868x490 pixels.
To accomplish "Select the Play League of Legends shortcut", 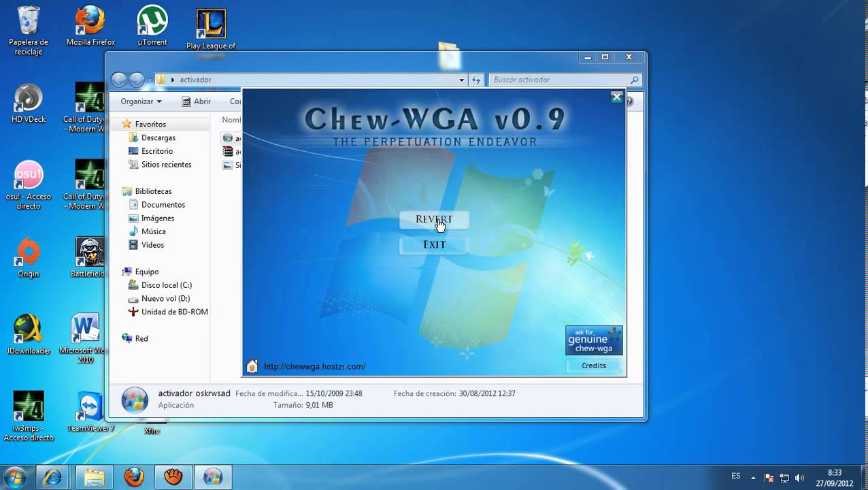I will 211,29.
